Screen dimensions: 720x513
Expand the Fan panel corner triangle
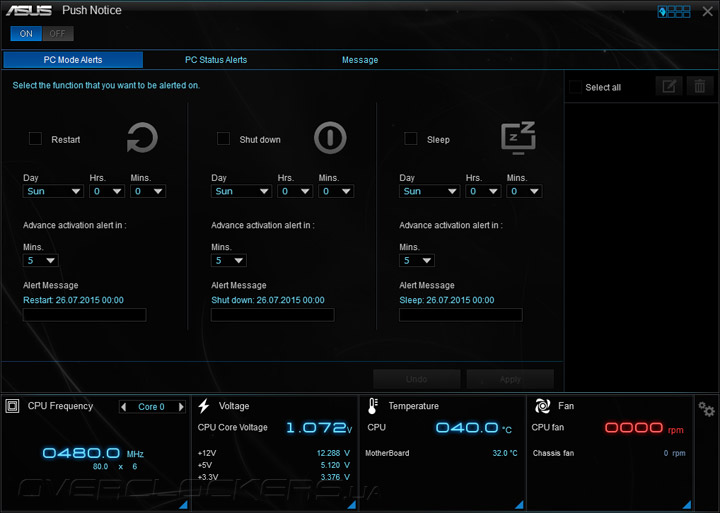point(687,505)
